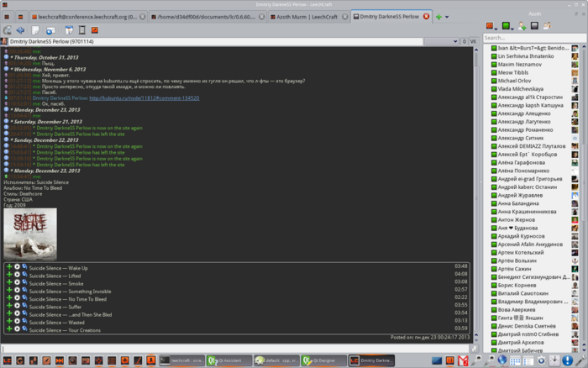
Task: Open the kubuntu.ru comment link
Action: 144,98
